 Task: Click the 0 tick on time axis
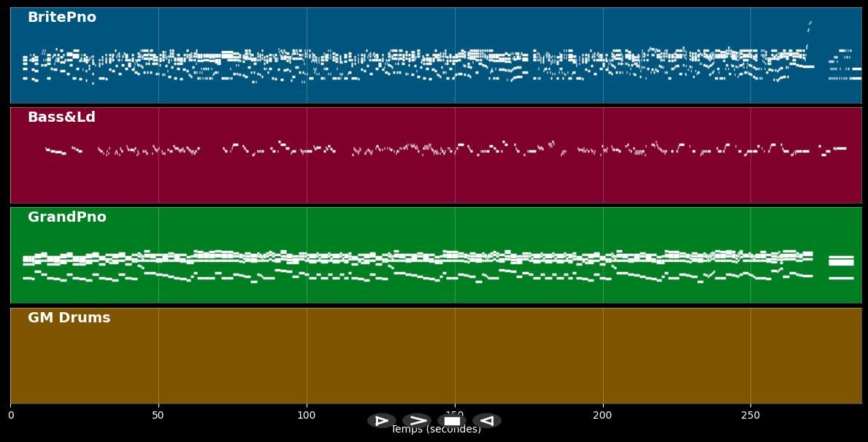[11, 415]
